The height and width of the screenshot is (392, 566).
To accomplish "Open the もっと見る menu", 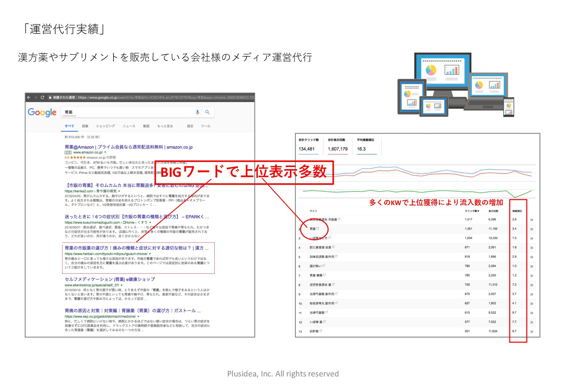I will pyautogui.click(x=165, y=126).
